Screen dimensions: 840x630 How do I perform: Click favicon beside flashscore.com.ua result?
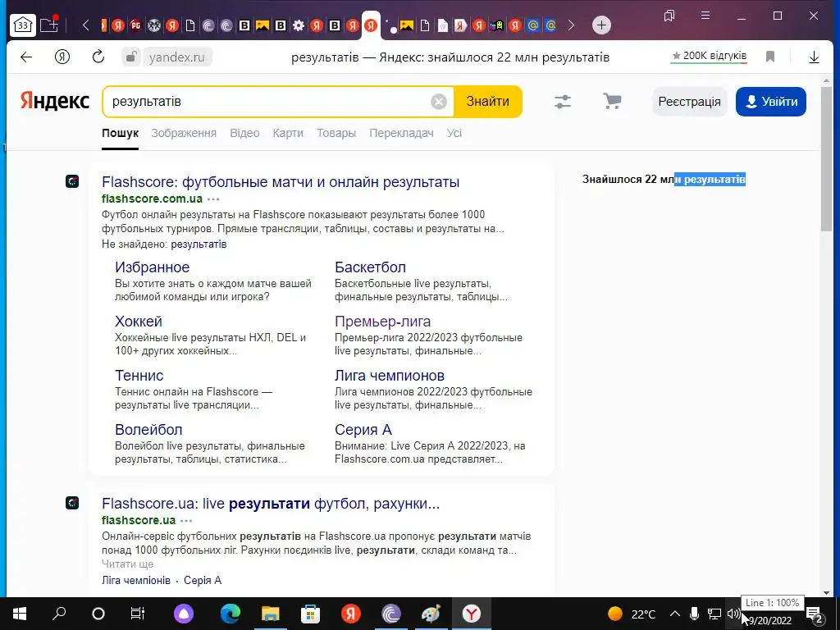[72, 181]
